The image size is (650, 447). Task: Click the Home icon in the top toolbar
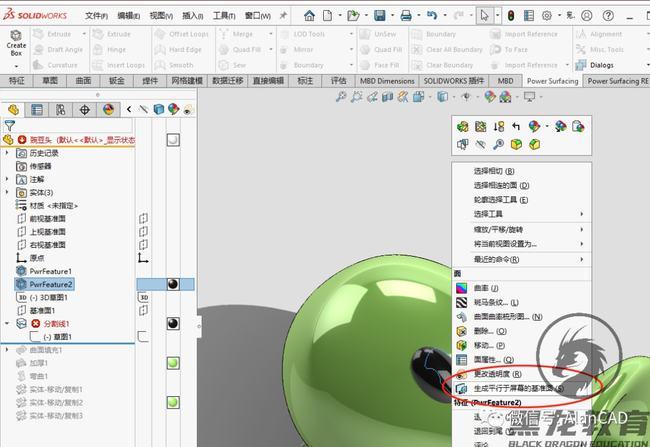309,16
